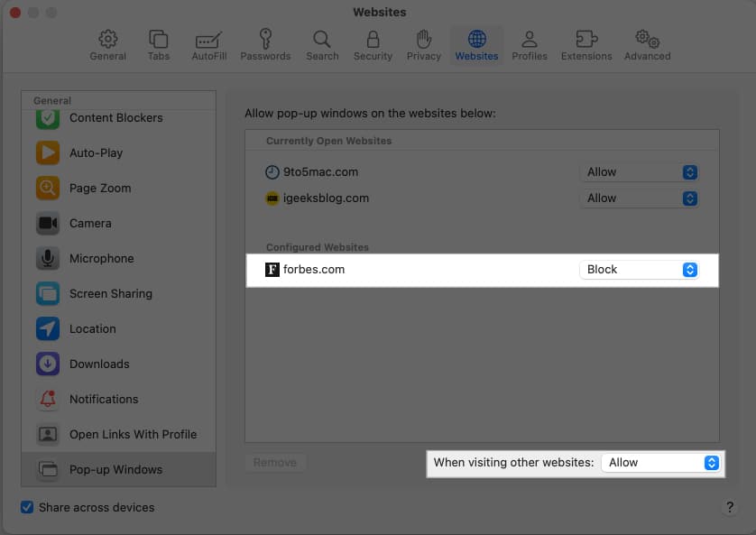Screen dimensions: 756x535
Task: Select the Websites globe icon
Action: (476, 39)
